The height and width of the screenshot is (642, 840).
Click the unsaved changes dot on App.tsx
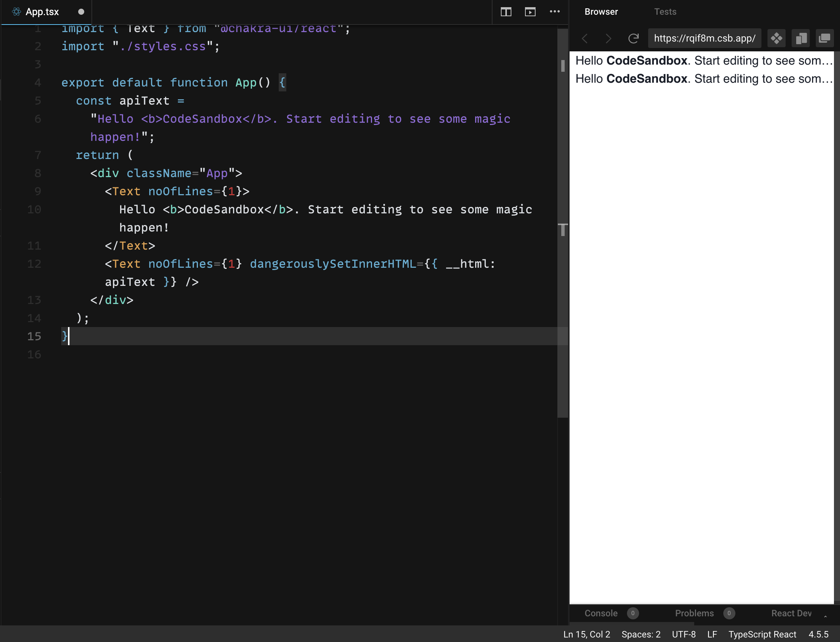(81, 11)
